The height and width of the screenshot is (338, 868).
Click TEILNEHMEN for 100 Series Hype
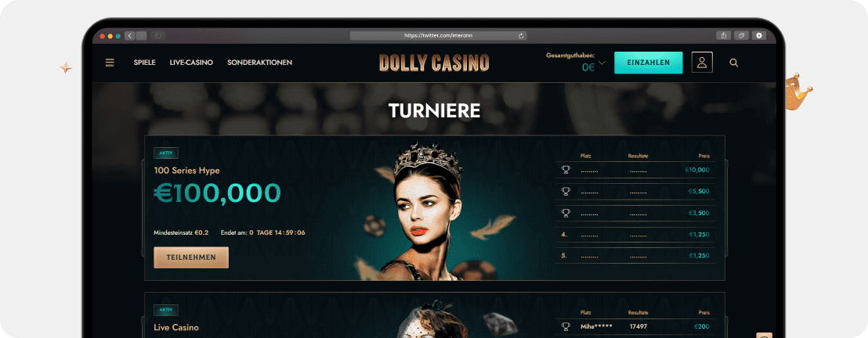(x=191, y=257)
